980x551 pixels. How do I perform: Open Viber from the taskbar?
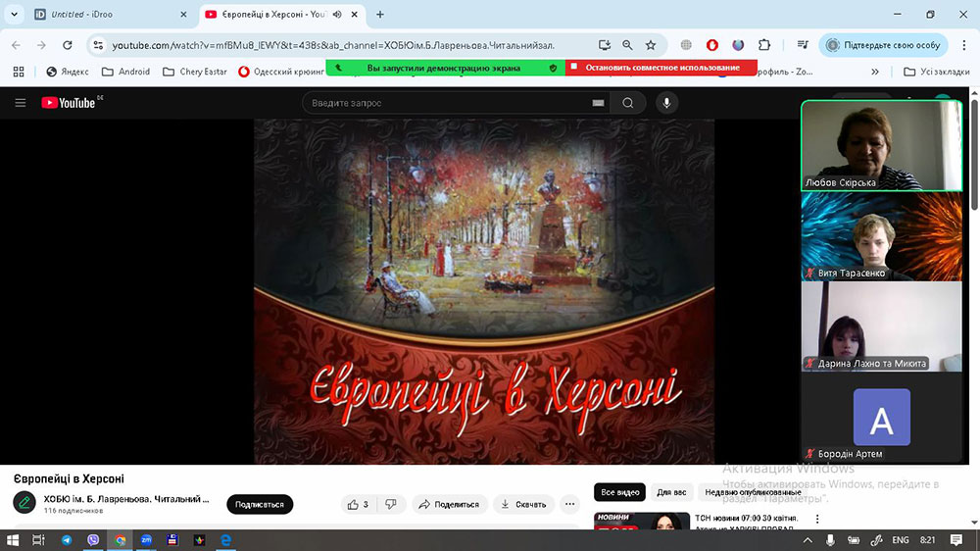click(x=93, y=540)
